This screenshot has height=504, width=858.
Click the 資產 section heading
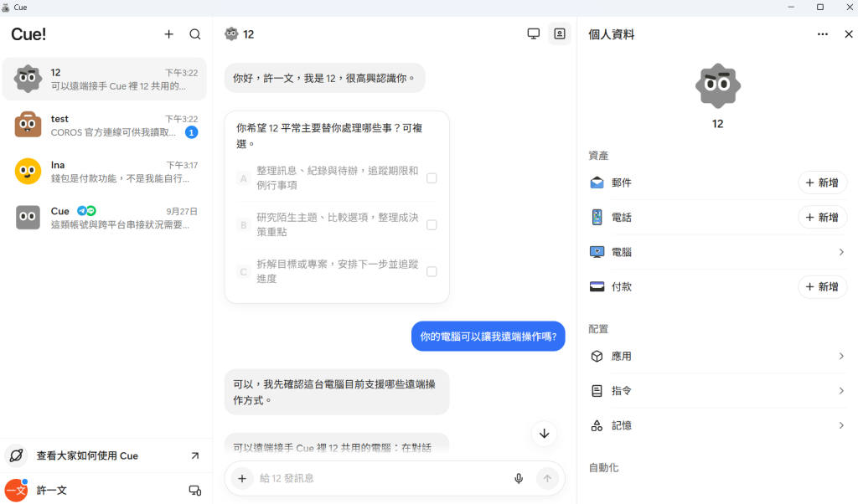coord(598,155)
